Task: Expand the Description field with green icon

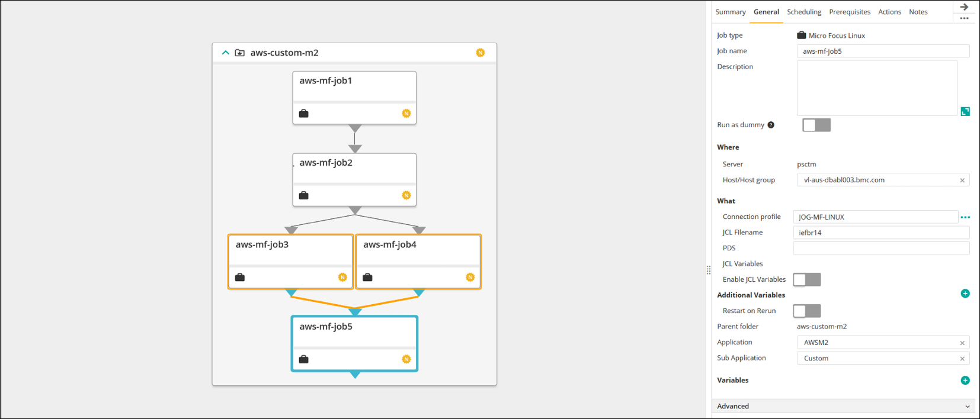Action: [x=965, y=111]
